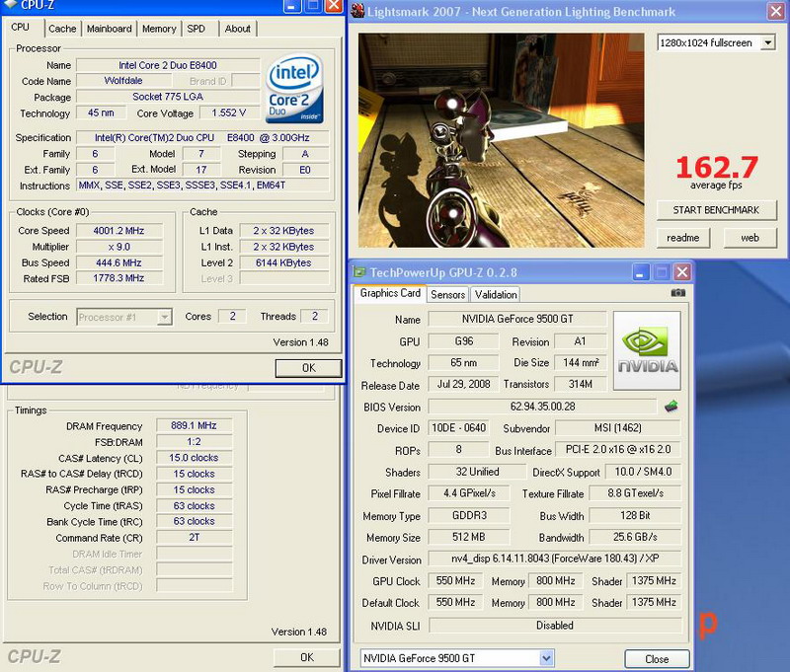Open the About tab in CPU-Z

pyautogui.click(x=238, y=29)
